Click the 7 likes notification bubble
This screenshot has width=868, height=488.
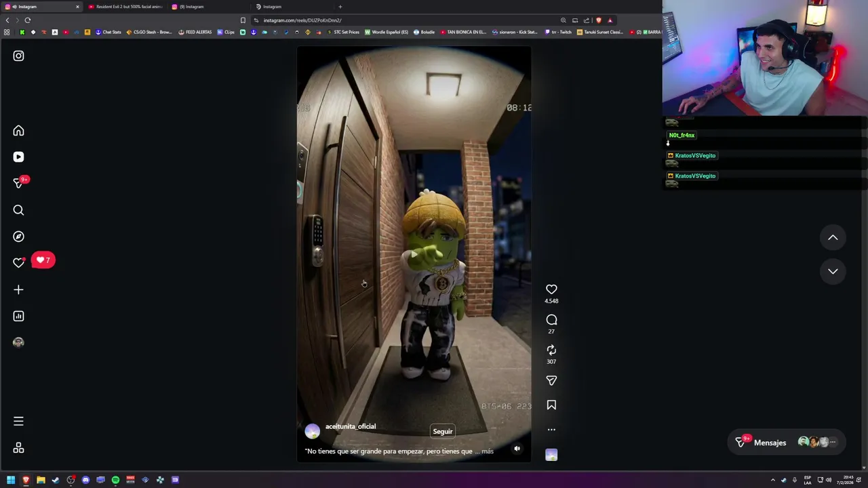[43, 260]
